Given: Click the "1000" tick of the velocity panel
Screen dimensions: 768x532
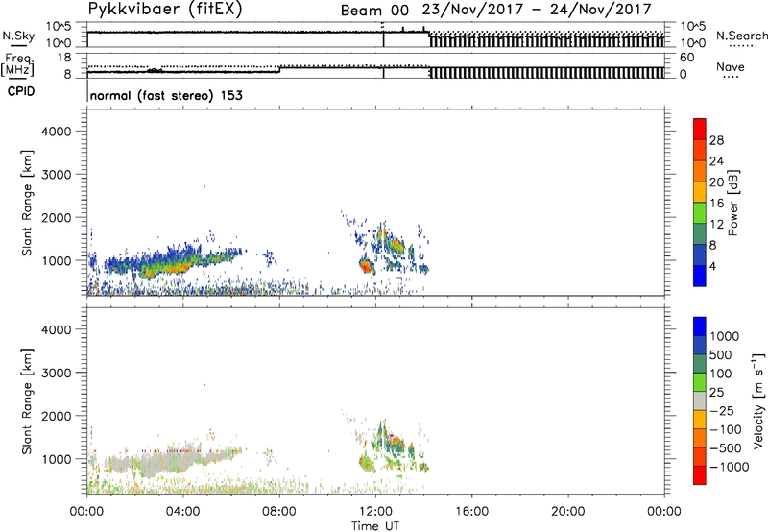Looking at the screenshot, I should (x=57, y=458).
